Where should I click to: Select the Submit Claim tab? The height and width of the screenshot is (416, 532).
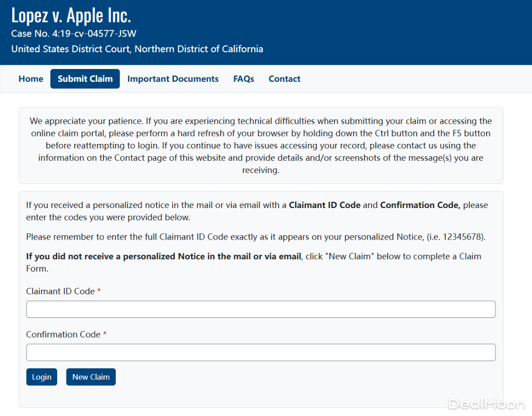(85, 79)
